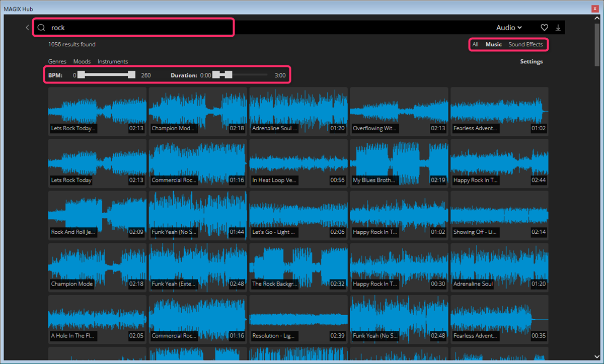Click the BPM slider maximum handle

(132, 75)
